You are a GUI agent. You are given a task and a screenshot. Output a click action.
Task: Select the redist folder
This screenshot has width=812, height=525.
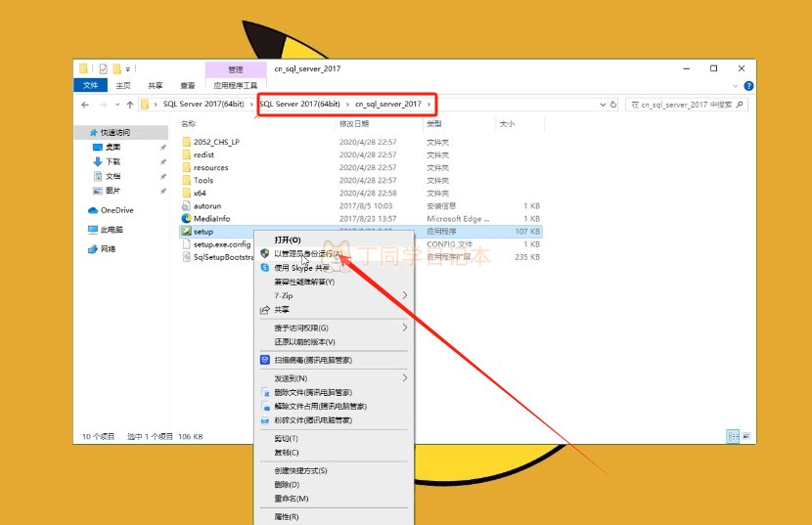click(x=203, y=154)
